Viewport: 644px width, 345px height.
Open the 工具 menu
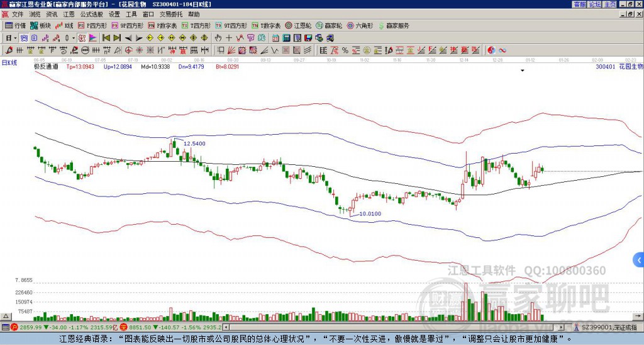click(131, 14)
